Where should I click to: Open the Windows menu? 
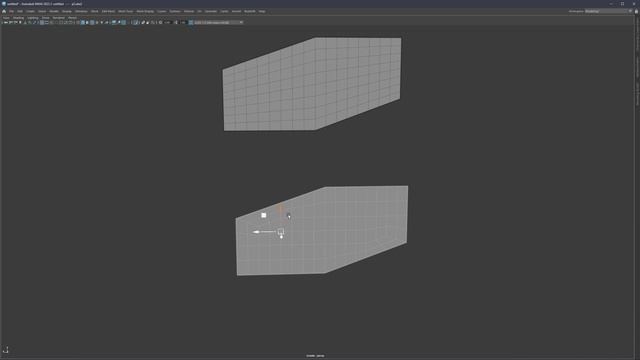click(x=81, y=11)
